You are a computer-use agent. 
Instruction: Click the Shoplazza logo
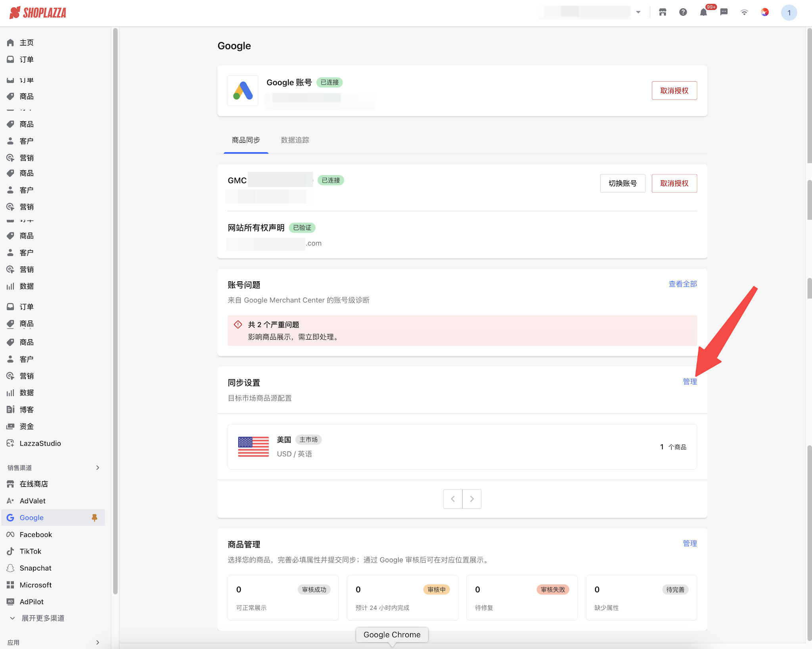38,13
